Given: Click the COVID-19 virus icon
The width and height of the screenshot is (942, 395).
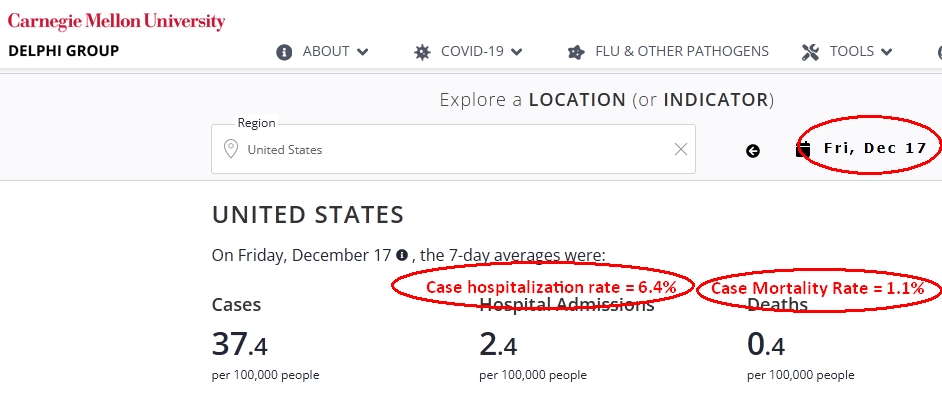Looking at the screenshot, I should [422, 52].
